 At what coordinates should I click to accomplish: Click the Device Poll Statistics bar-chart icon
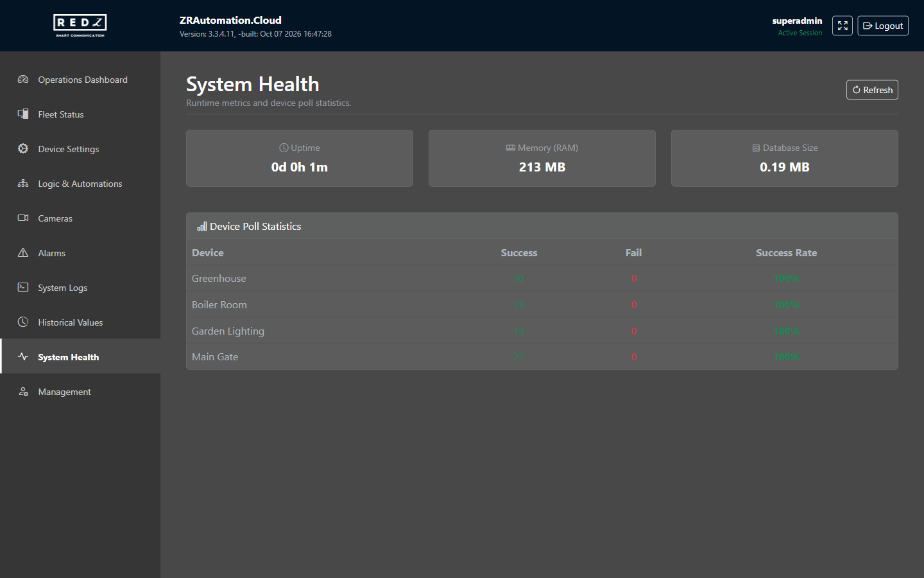point(202,226)
